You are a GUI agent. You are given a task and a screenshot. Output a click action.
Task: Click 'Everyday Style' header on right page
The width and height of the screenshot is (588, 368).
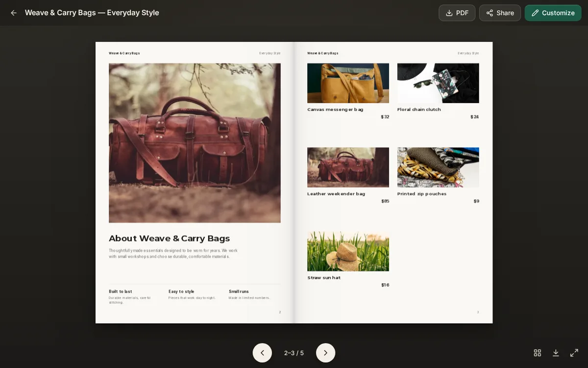[468, 53]
